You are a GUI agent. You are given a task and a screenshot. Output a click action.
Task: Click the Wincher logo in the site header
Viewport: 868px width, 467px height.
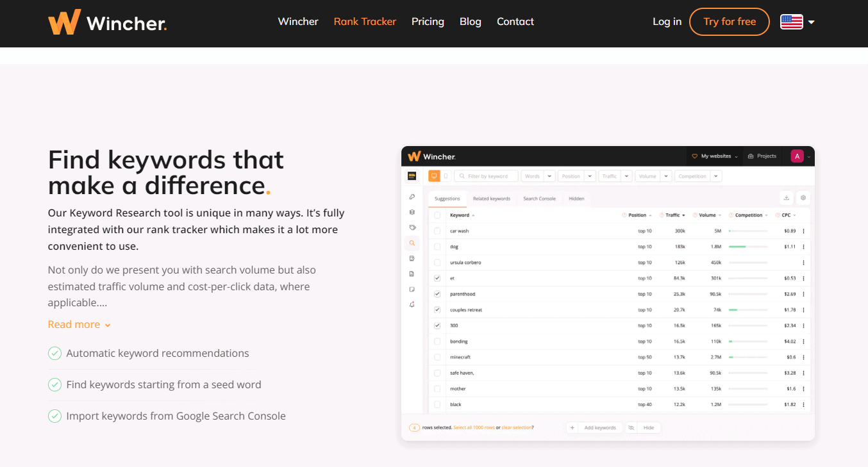(x=108, y=22)
